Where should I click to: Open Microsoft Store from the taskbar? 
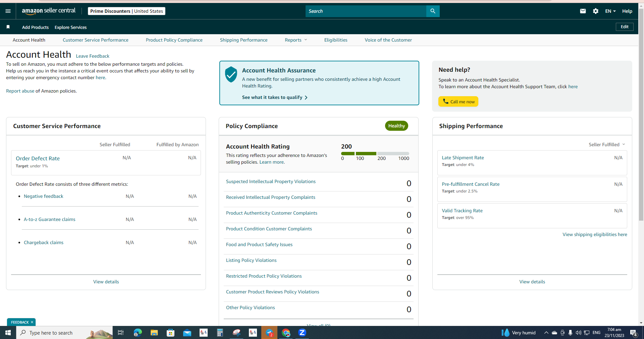click(170, 333)
